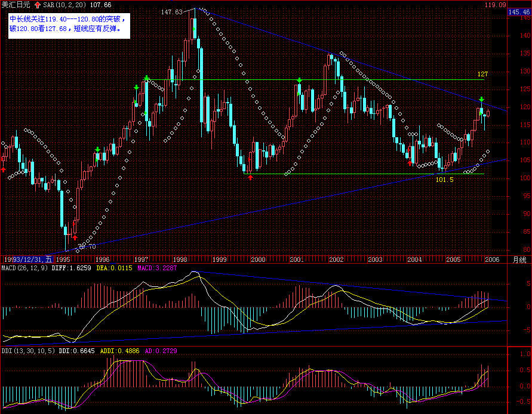
Task: Select the 1999 year label on time axis
Action: [220, 259]
